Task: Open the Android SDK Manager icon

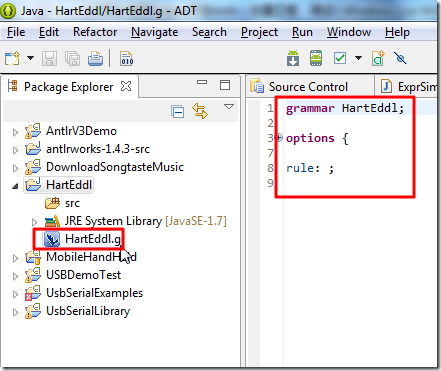Action: point(293,58)
